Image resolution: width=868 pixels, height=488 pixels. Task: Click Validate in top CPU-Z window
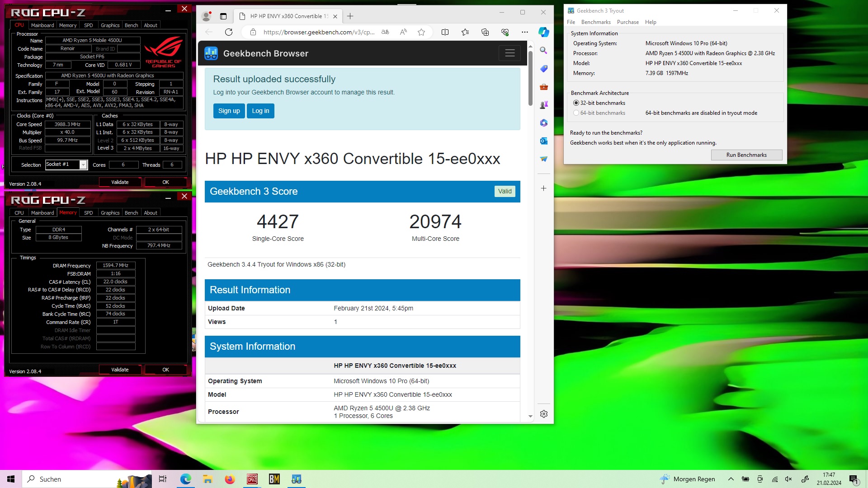pyautogui.click(x=120, y=182)
